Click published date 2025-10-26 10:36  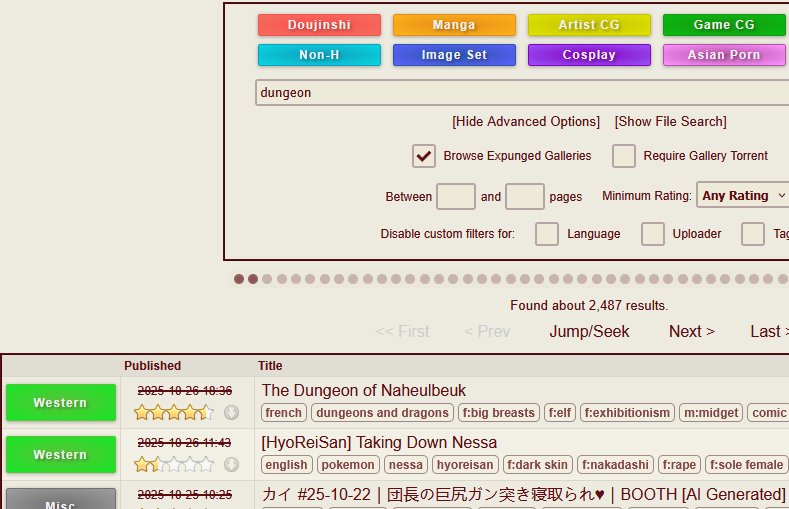(185, 390)
